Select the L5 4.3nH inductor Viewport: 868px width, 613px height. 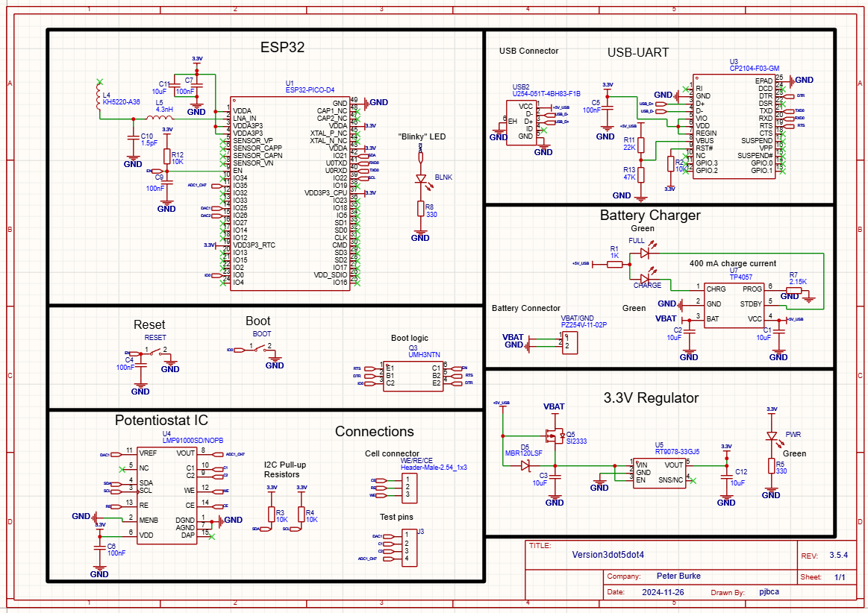(160, 118)
